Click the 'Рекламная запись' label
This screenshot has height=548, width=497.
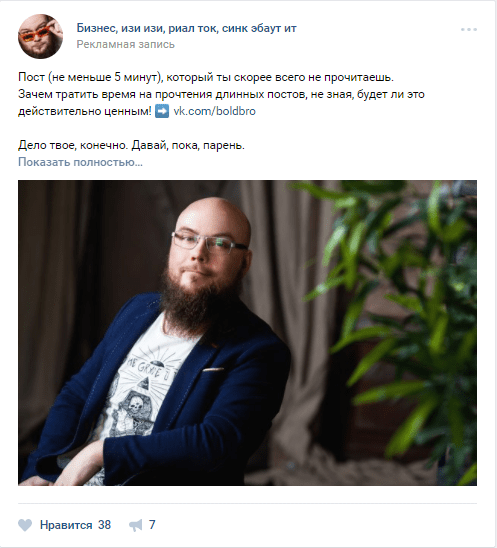tap(125, 44)
